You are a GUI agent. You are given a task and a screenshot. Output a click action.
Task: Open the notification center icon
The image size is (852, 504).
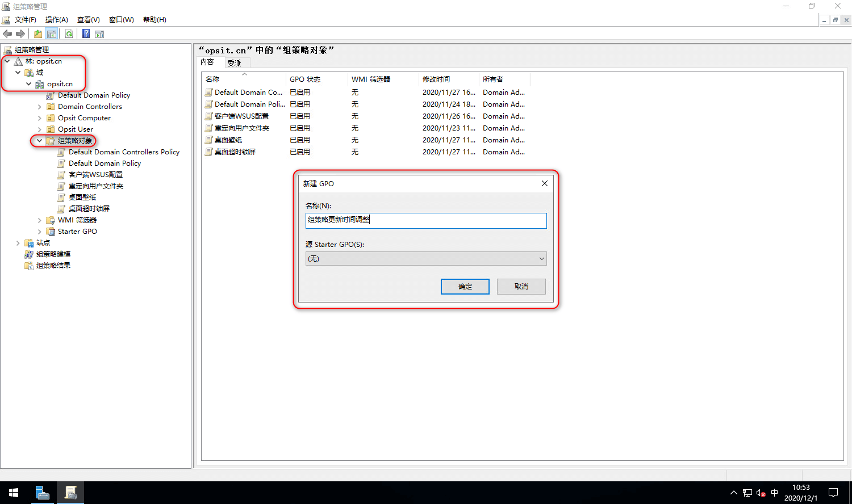coord(833,493)
